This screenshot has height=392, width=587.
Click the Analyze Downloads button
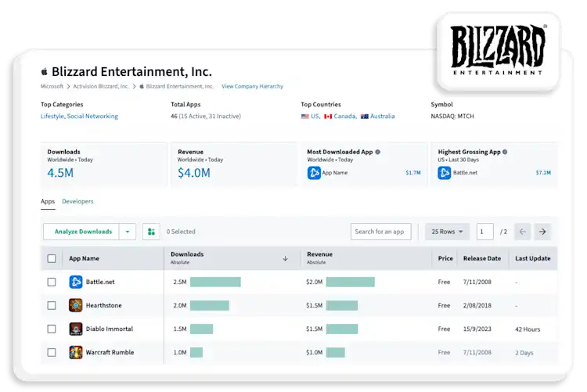coord(83,232)
